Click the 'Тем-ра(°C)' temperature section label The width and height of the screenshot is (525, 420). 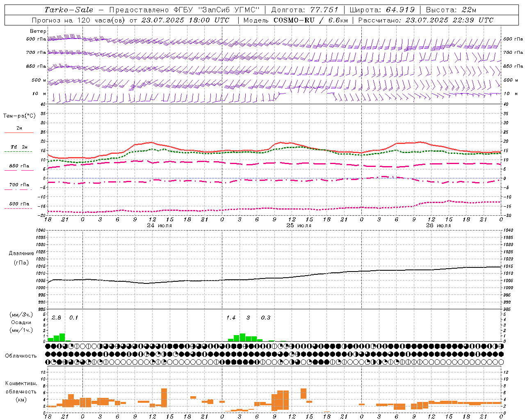[x=19, y=116]
